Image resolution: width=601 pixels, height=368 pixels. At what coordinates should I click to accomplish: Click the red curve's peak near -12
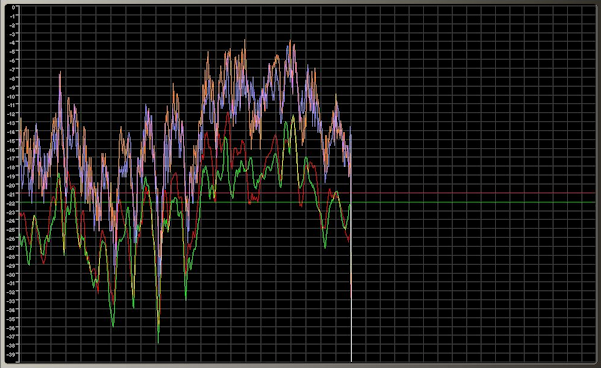(x=228, y=114)
